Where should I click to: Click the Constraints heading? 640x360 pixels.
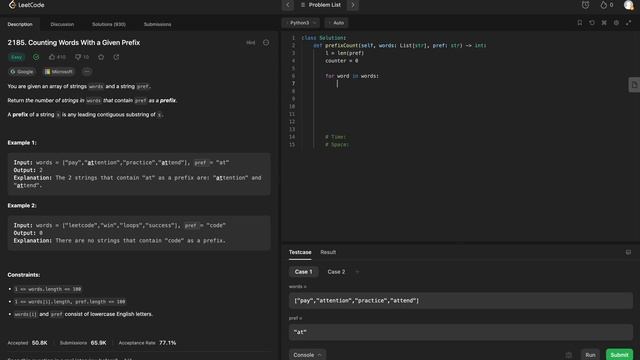point(24,275)
